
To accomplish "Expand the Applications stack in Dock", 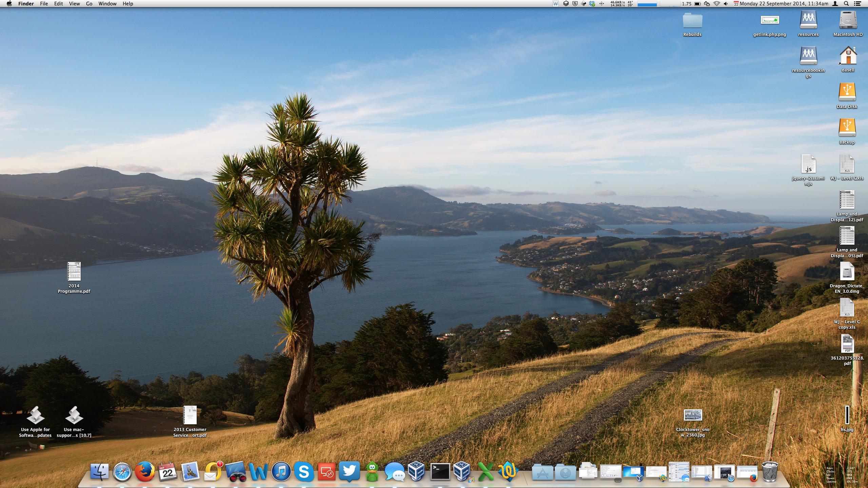I will (x=542, y=473).
